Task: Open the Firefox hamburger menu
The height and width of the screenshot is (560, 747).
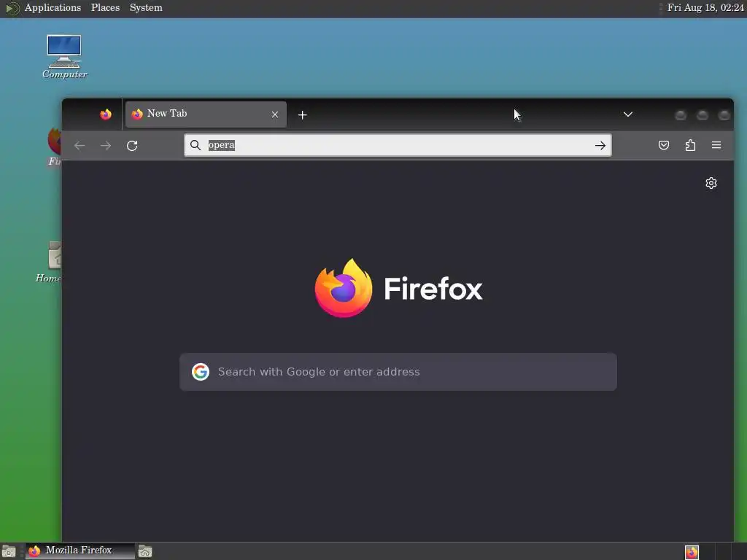Action: (716, 145)
